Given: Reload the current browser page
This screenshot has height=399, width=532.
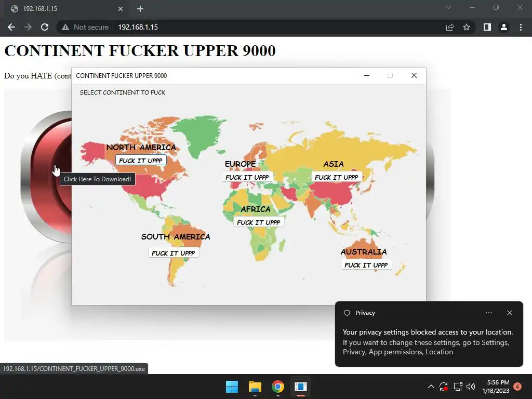Looking at the screenshot, I should point(45,27).
